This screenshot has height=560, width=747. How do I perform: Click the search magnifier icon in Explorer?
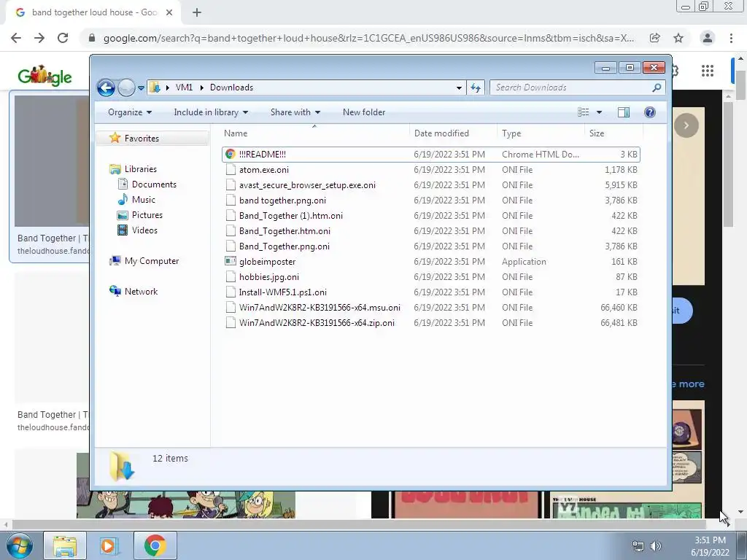tap(657, 87)
